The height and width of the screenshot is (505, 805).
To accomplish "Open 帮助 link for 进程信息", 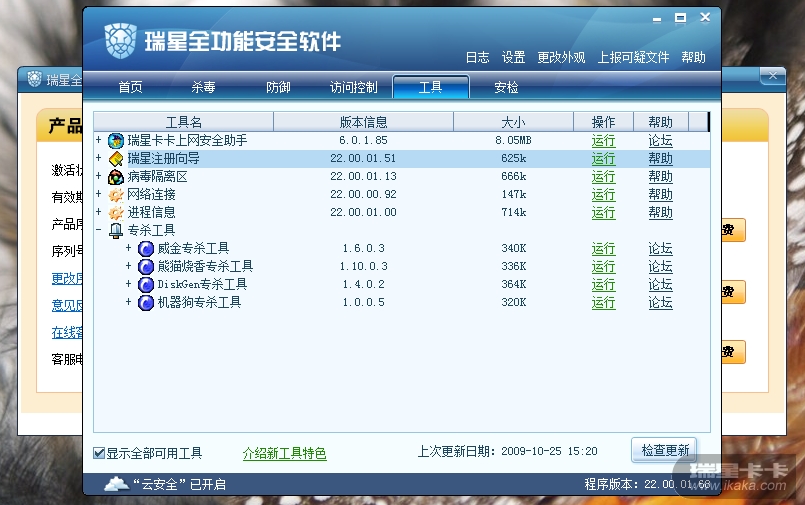I will pyautogui.click(x=660, y=212).
